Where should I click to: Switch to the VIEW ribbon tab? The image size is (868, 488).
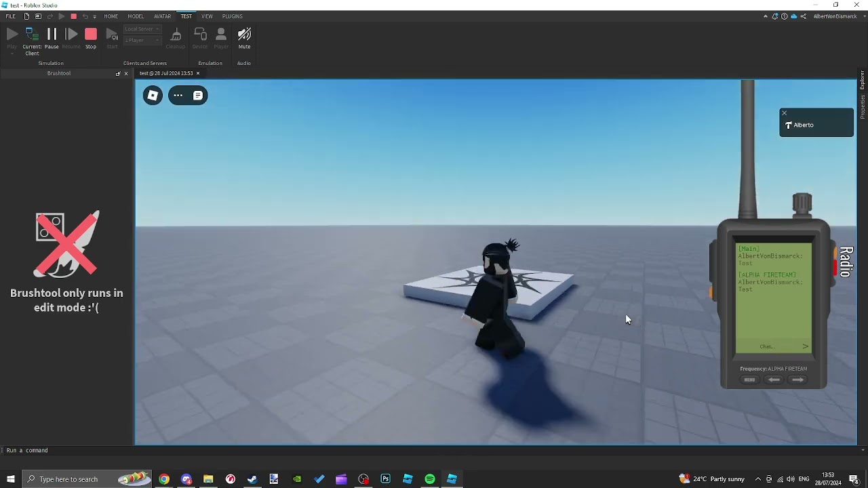pyautogui.click(x=207, y=16)
